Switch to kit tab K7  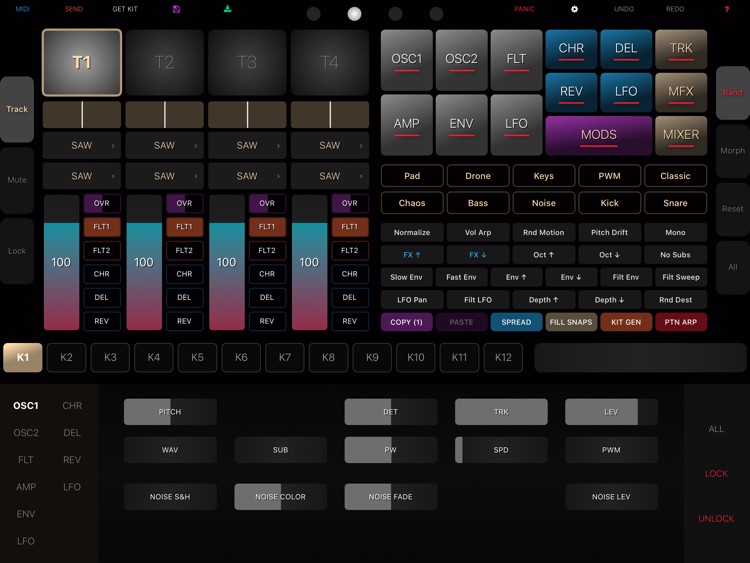285,357
